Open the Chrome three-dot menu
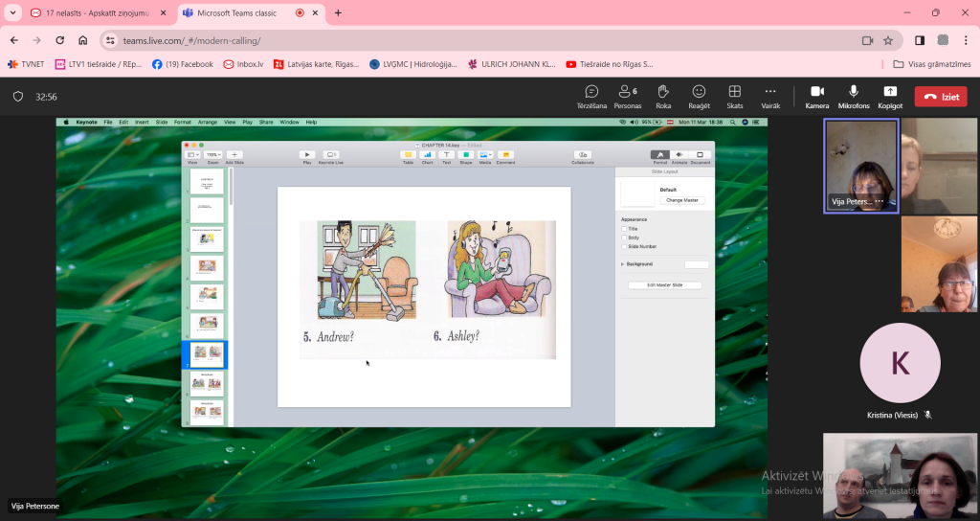Image resolution: width=980 pixels, height=521 pixels. point(966,40)
